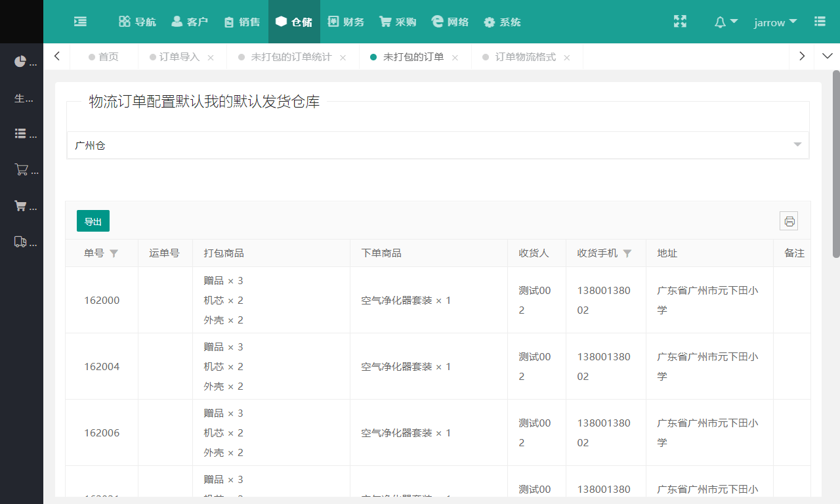Open the notification bell
The image size is (840, 504).
pyautogui.click(x=722, y=22)
